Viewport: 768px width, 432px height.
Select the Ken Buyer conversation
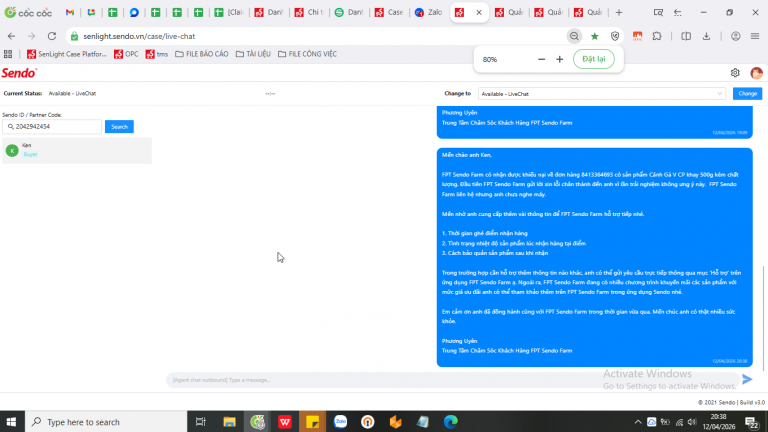click(77, 150)
